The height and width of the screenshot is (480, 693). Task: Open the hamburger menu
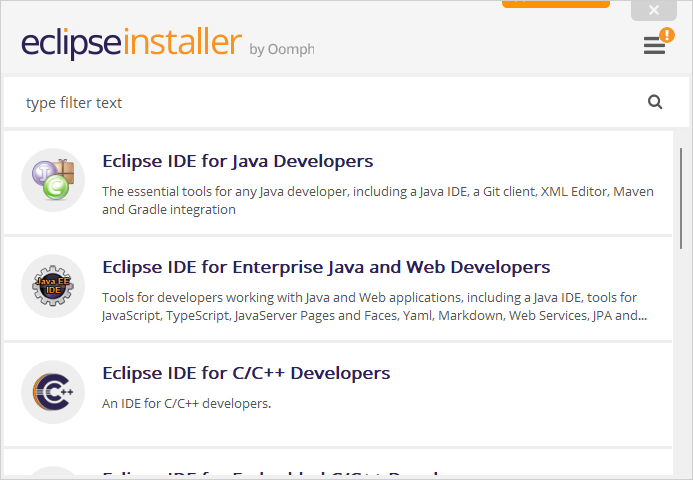(x=654, y=45)
